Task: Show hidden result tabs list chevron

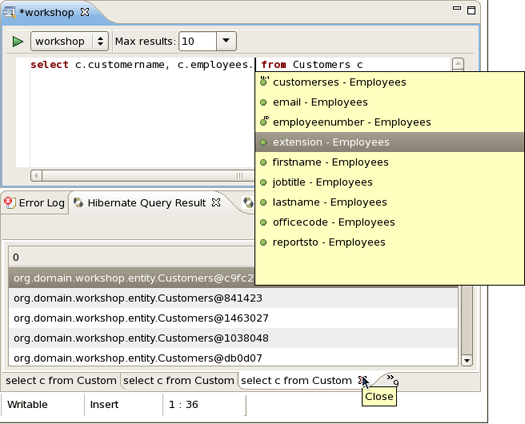Action: (392, 379)
